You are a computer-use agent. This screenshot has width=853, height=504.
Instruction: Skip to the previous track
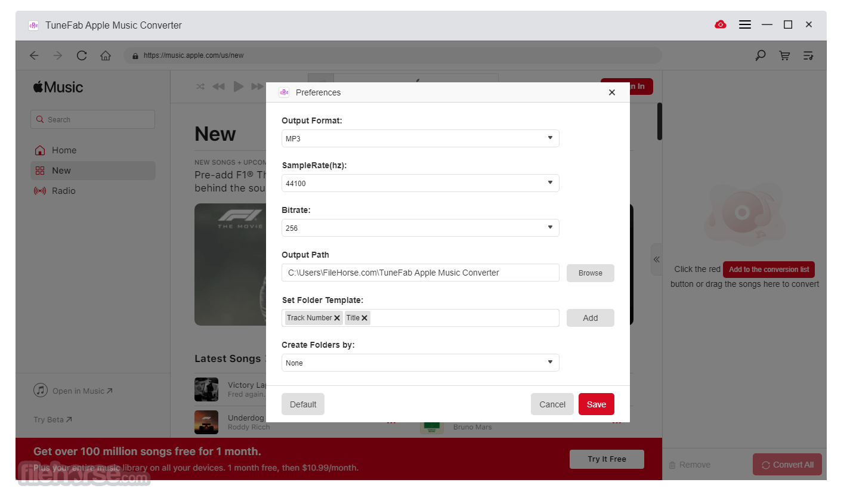tap(218, 86)
